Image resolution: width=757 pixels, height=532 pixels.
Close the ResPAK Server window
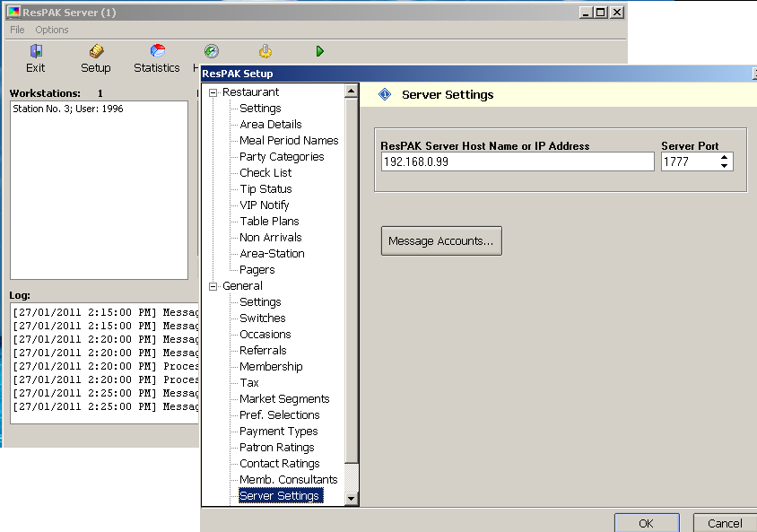tap(617, 13)
